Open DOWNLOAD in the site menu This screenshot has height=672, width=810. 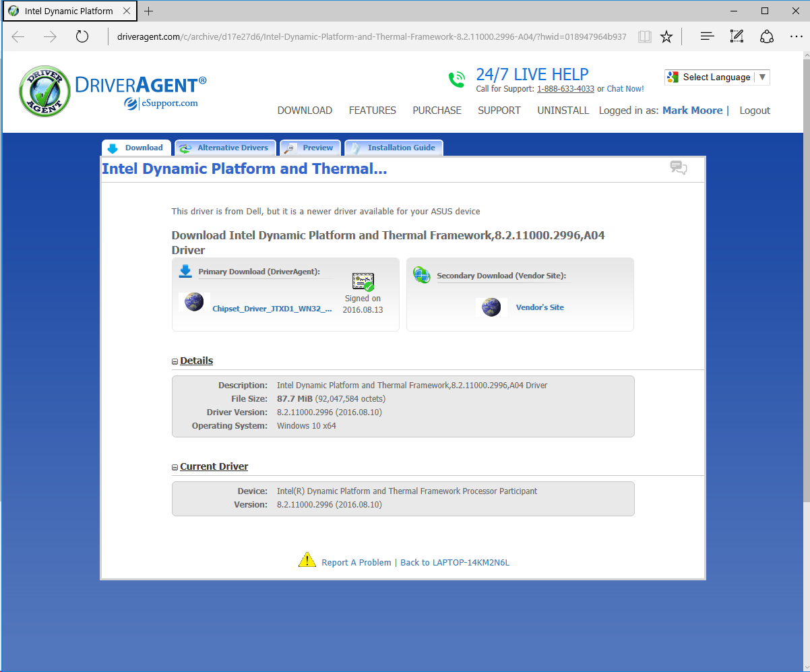pyautogui.click(x=305, y=111)
